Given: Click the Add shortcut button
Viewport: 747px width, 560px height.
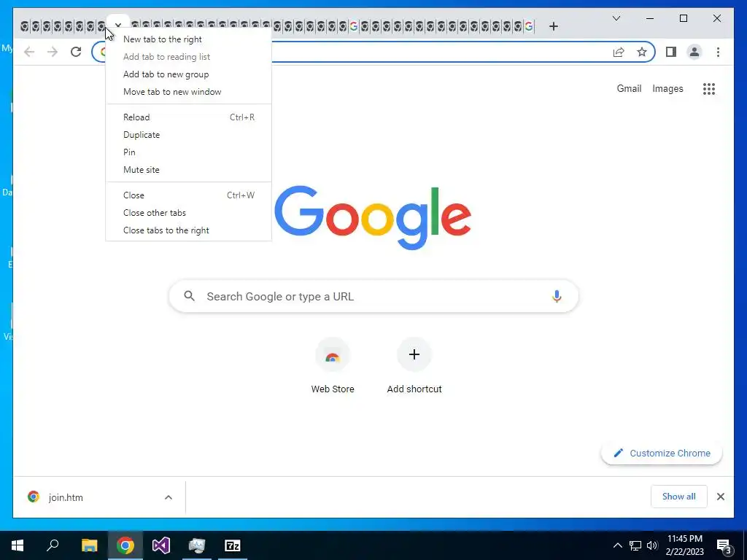Looking at the screenshot, I should click(414, 366).
